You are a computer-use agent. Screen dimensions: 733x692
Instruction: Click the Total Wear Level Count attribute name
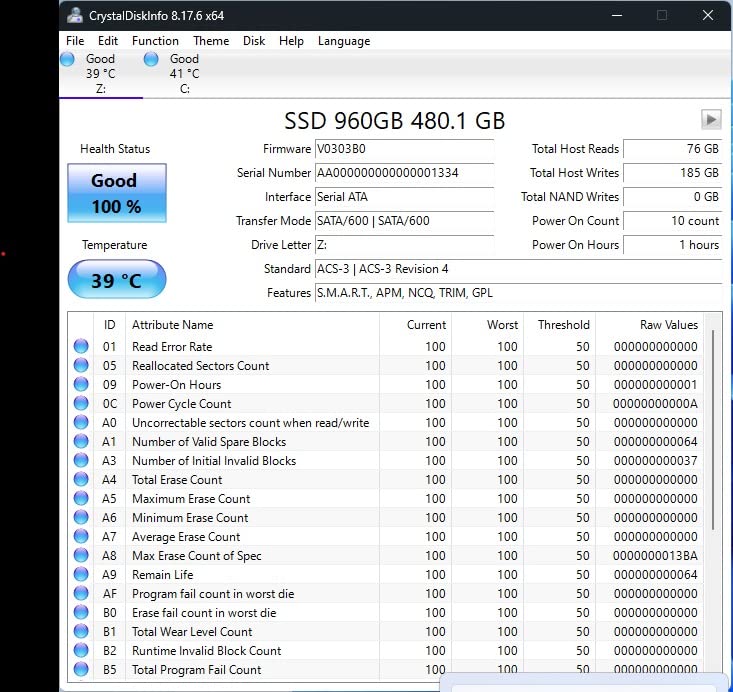[x=192, y=632]
